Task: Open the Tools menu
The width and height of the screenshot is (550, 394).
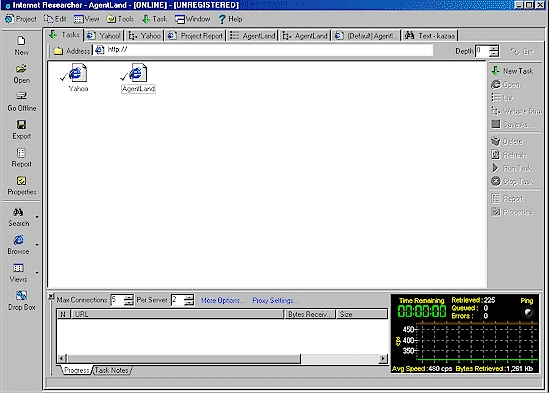Action: 120,19
